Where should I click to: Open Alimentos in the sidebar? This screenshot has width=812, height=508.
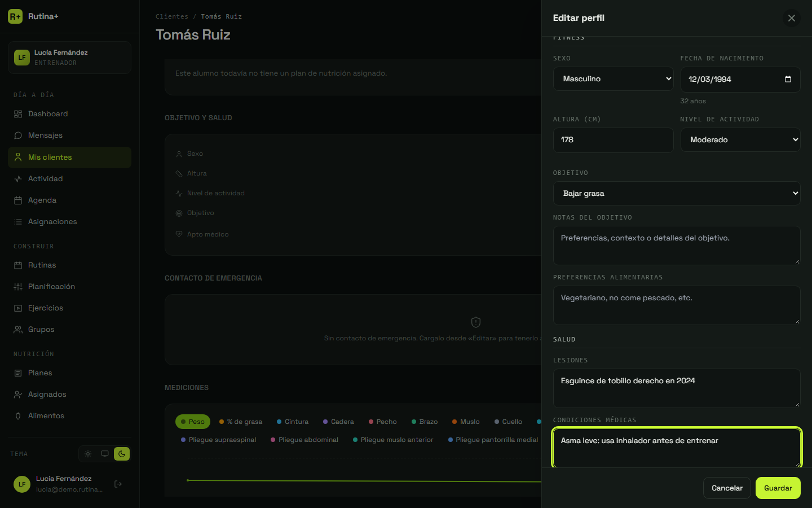[x=69, y=416]
